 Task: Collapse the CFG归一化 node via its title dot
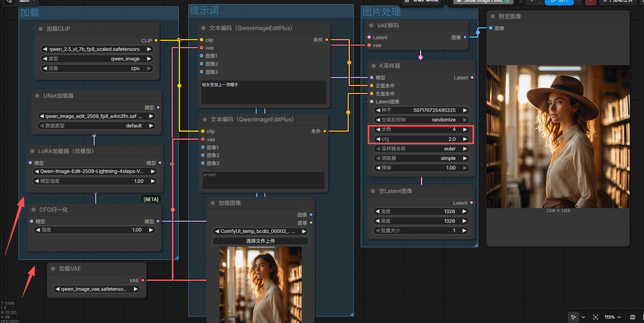pyautogui.click(x=34, y=210)
